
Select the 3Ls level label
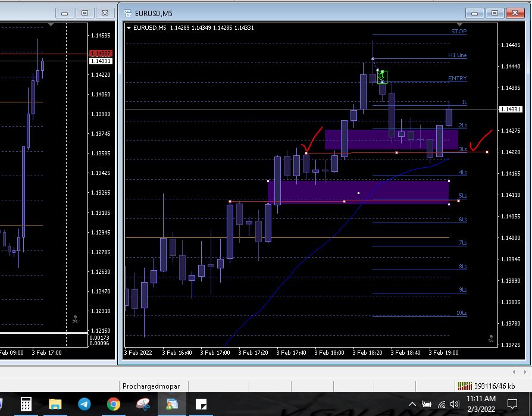click(x=463, y=149)
